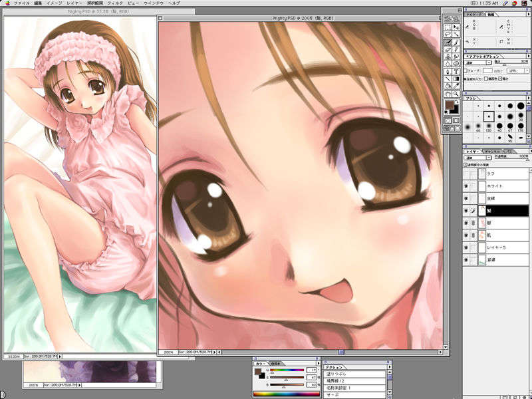Hide the ホワイト layer
This screenshot has height=399, width=532.
point(466,186)
